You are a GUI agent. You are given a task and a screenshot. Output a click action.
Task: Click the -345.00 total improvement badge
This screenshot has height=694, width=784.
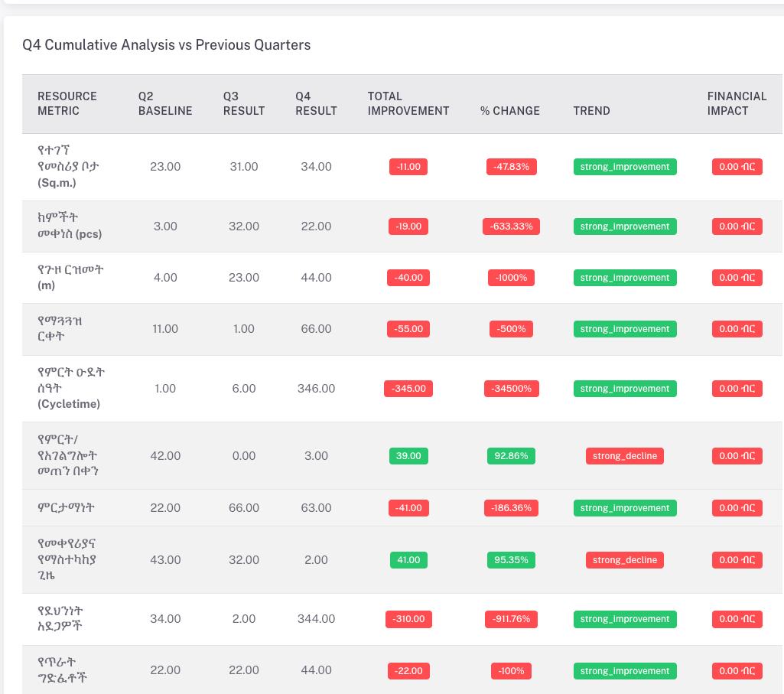408,389
